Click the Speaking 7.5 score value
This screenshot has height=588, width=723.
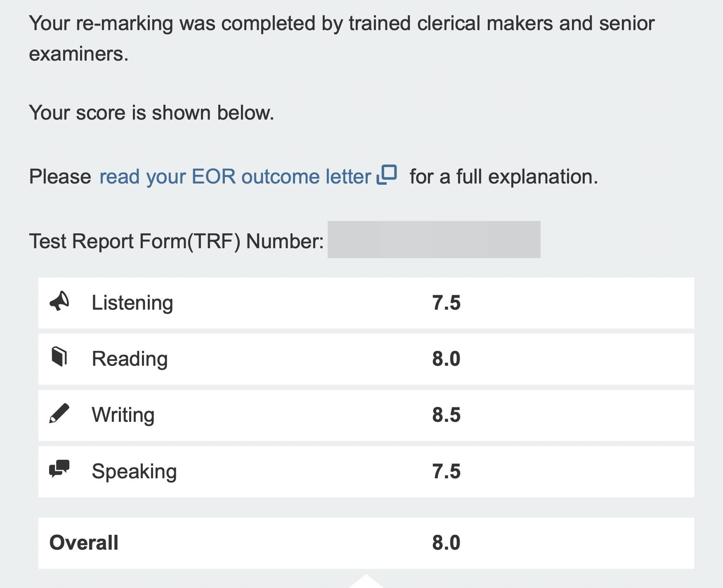tap(447, 470)
